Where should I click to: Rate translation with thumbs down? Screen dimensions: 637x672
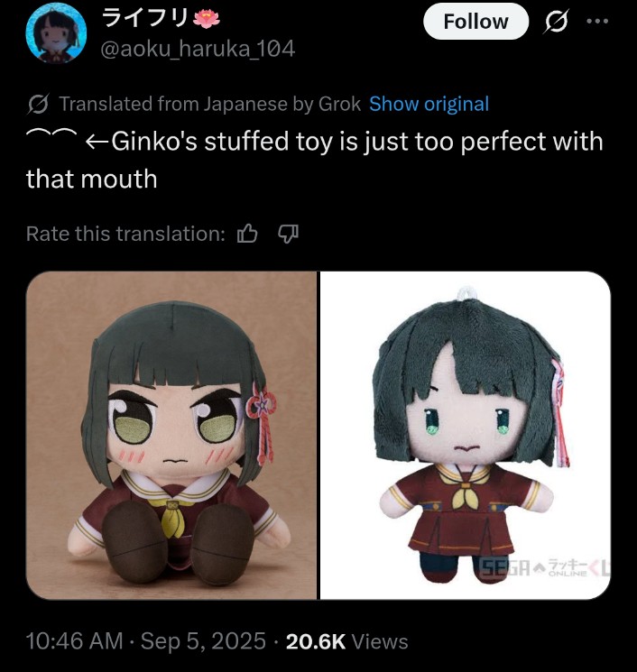[288, 234]
